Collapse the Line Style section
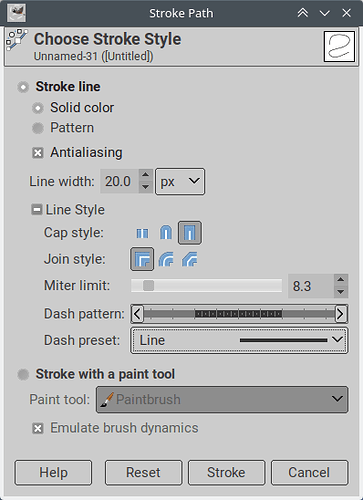Viewport: 363px width, 500px height. pos(36,210)
